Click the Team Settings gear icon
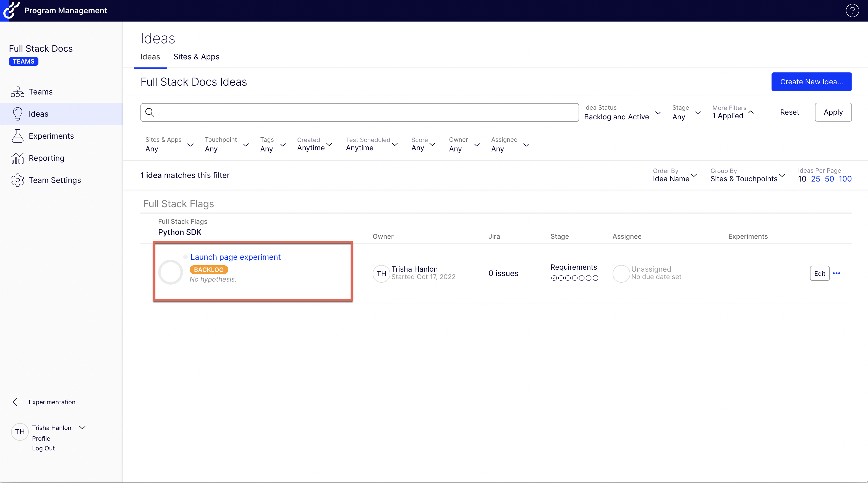Image resolution: width=868 pixels, height=483 pixels. (x=17, y=180)
